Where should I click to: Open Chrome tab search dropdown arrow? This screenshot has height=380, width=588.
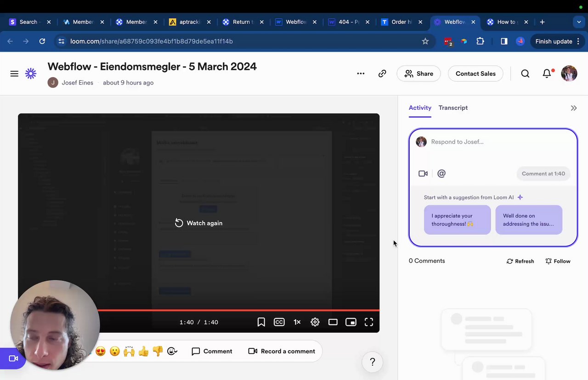pos(579,22)
